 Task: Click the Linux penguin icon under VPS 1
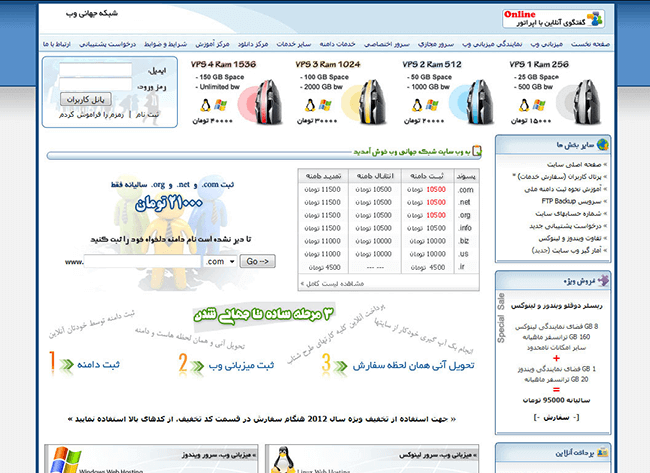point(524,105)
